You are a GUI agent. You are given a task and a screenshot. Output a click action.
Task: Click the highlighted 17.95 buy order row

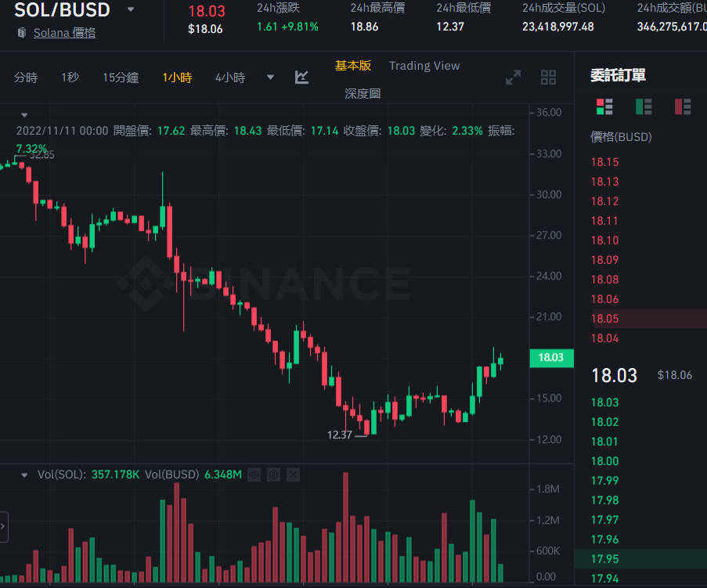pos(640,559)
